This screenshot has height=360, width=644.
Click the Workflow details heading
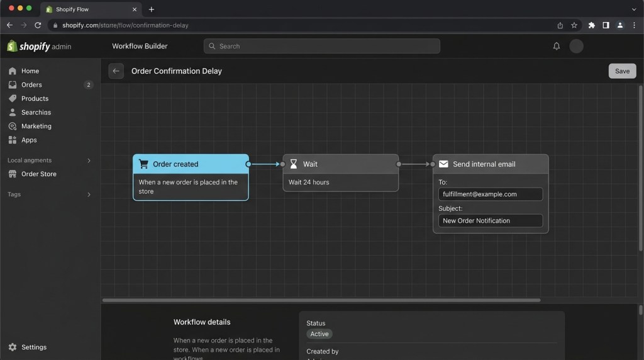202,322
